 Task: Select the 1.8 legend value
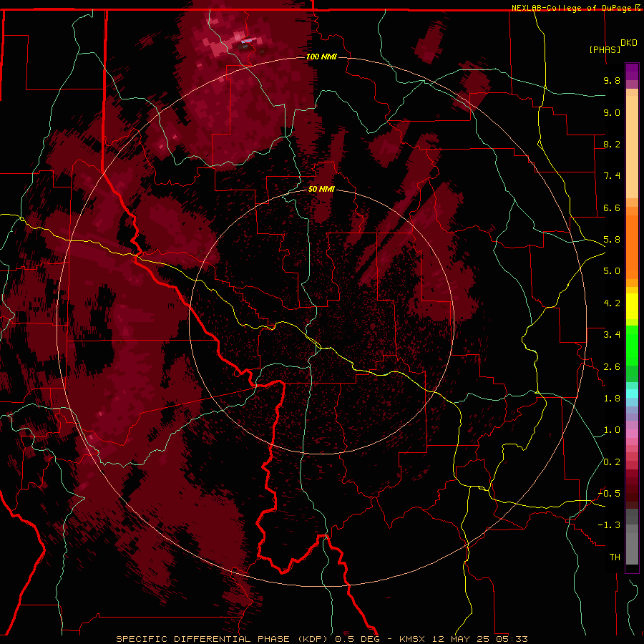point(612,399)
